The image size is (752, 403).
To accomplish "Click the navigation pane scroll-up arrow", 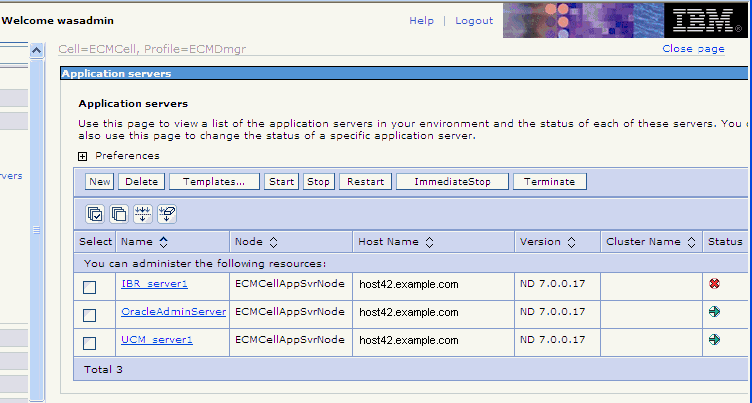I will 36,50.
